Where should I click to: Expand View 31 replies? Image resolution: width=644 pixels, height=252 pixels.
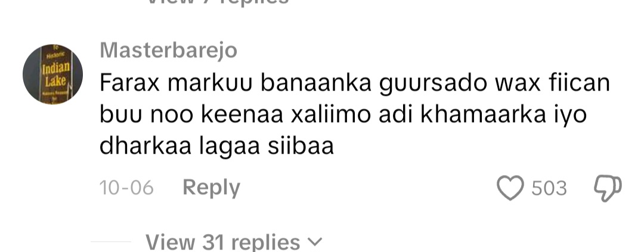pyautogui.click(x=234, y=242)
